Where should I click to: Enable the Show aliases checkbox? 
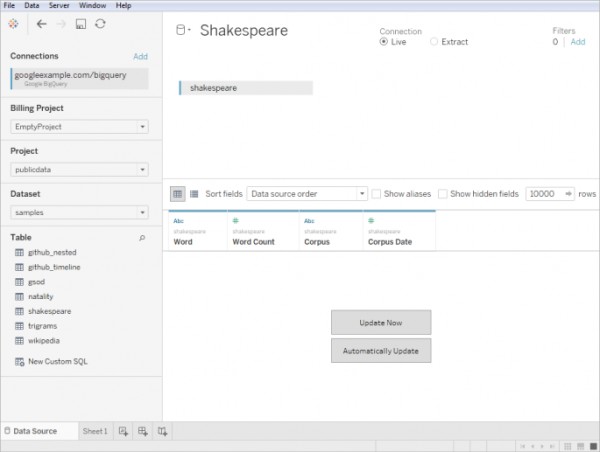tap(376, 194)
